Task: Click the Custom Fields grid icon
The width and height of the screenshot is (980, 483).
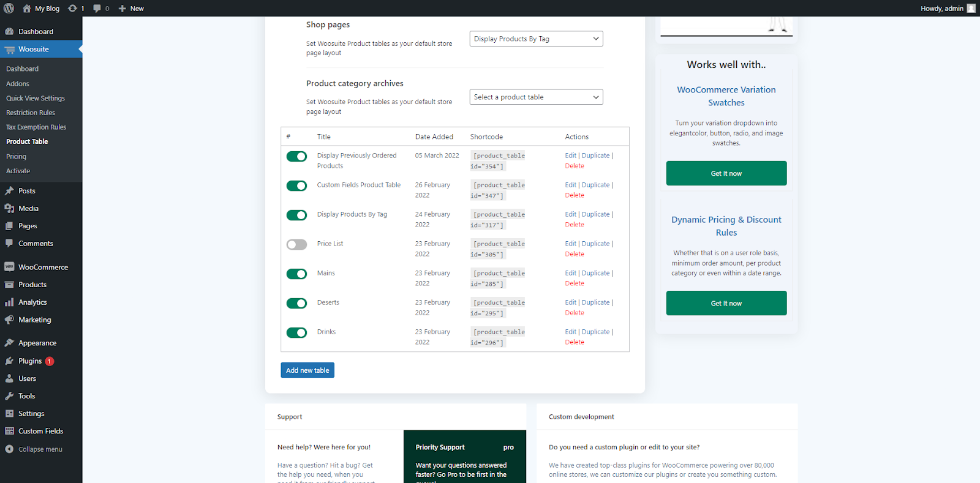Action: [9, 431]
